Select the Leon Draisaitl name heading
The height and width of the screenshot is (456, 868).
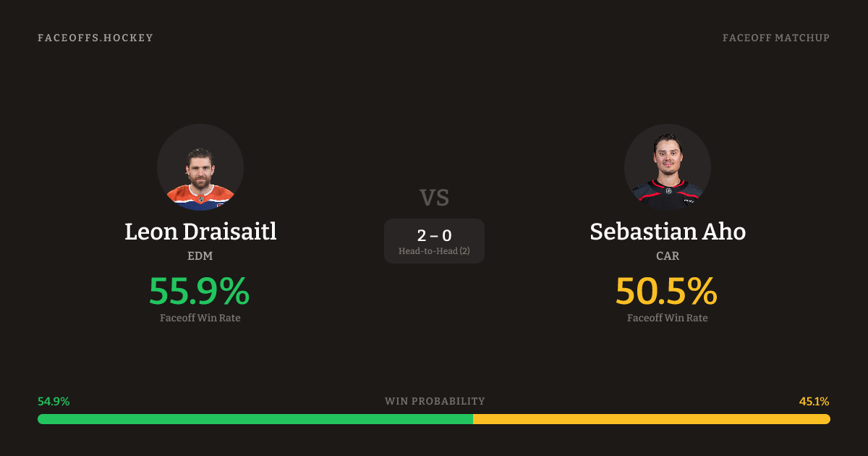pyautogui.click(x=200, y=232)
